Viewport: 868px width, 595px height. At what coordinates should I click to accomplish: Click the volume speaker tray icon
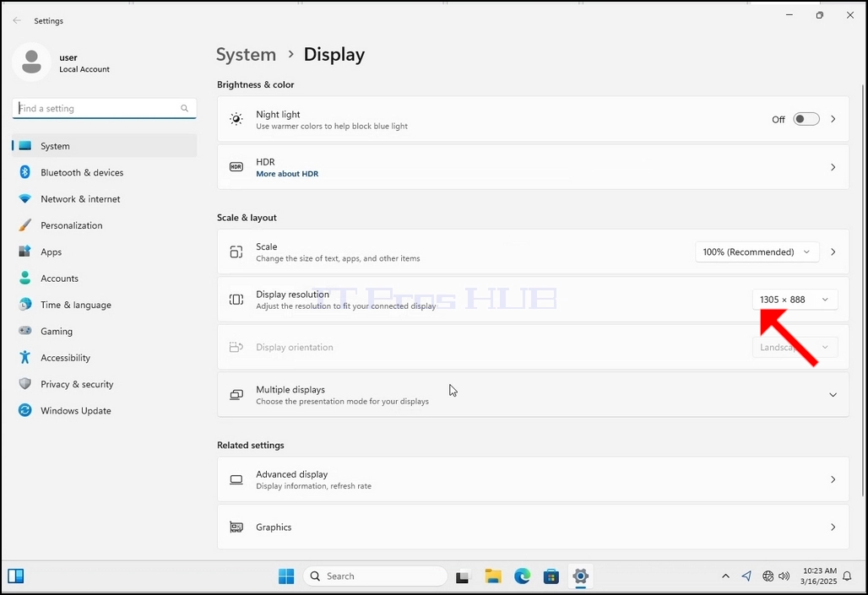[x=784, y=576]
